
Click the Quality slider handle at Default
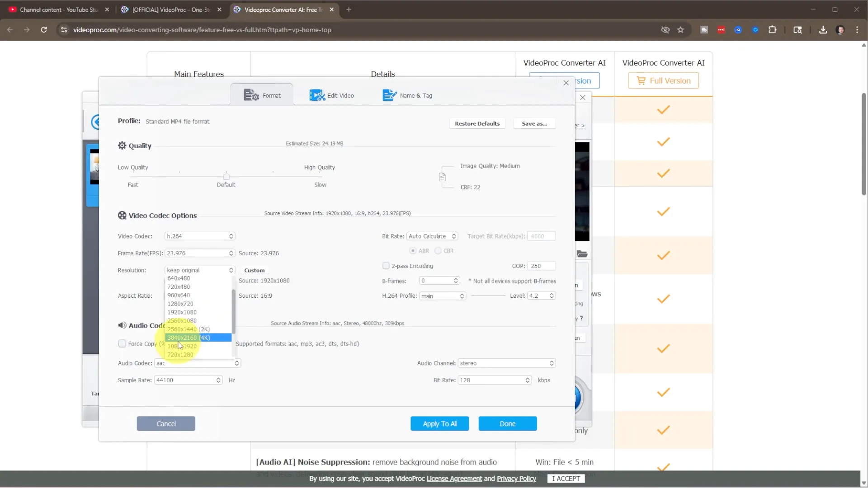(226, 176)
